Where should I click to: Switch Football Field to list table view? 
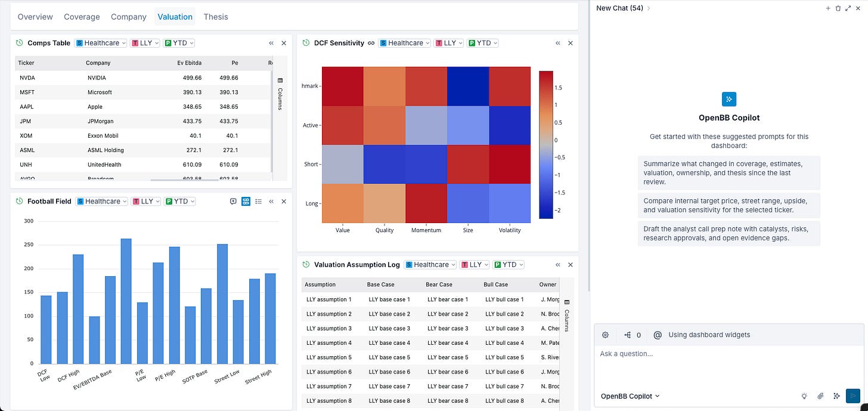pyautogui.click(x=259, y=202)
